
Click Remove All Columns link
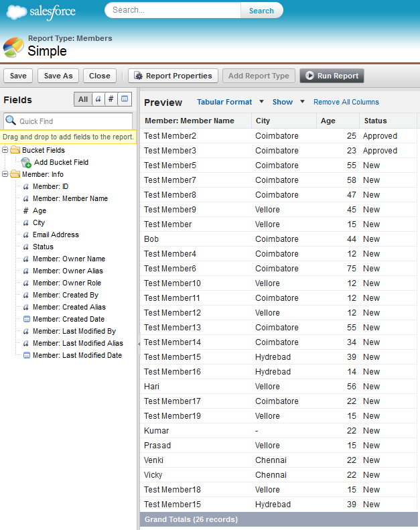(x=346, y=102)
